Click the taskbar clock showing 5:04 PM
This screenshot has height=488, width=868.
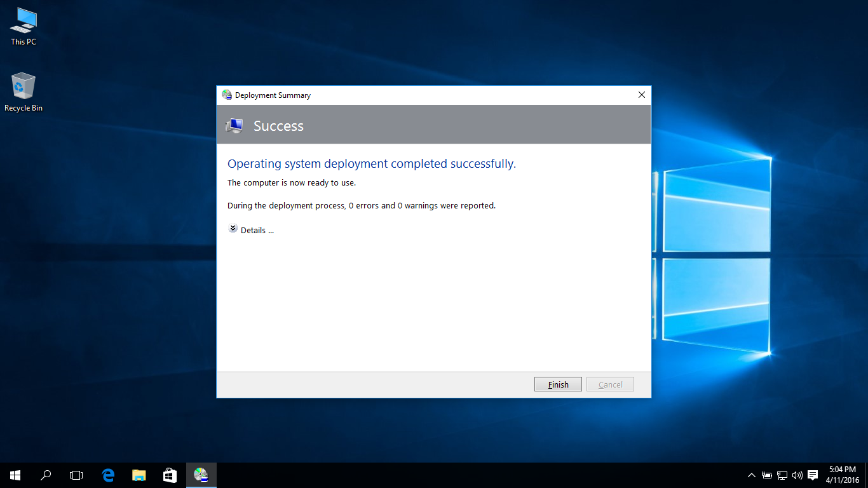click(843, 475)
